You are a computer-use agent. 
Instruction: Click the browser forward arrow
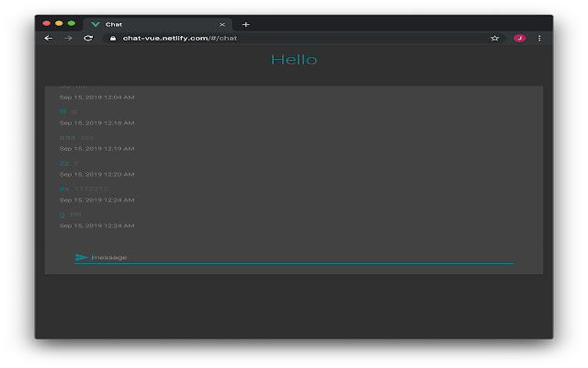point(68,39)
